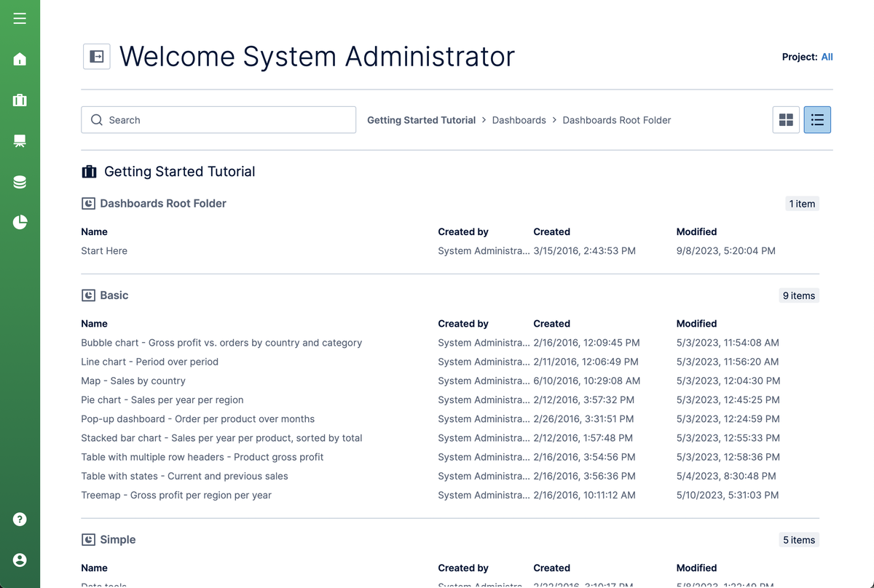This screenshot has width=874, height=588.
Task: Click Name column header in Basic section
Action: coord(94,324)
